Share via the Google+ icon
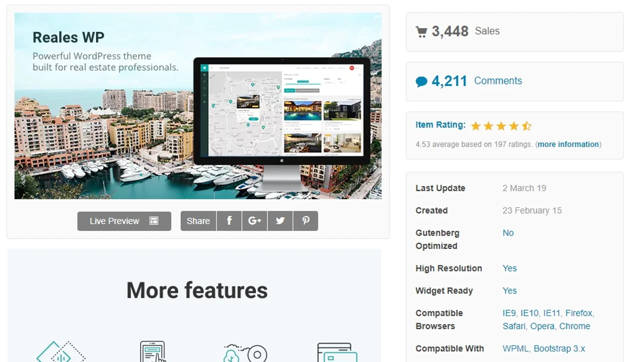Viewport: 644px width, 362px height. coord(254,221)
